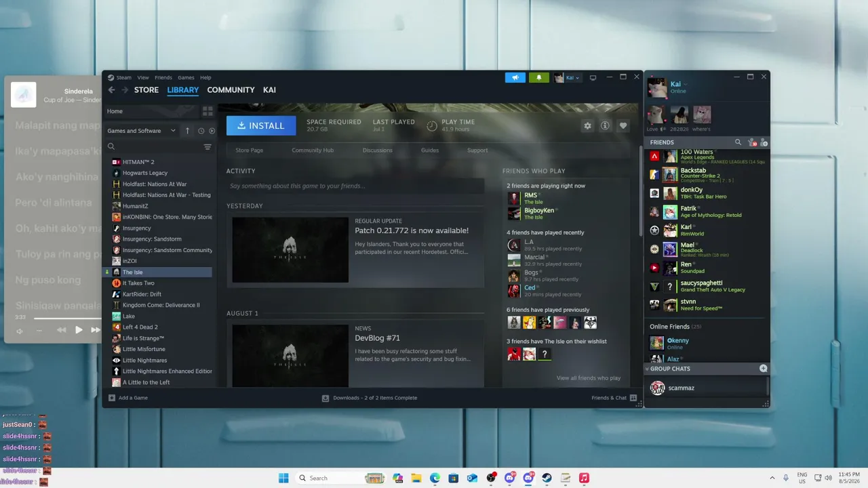
Task: Expand the Kai account dropdown in Steam
Action: point(568,77)
